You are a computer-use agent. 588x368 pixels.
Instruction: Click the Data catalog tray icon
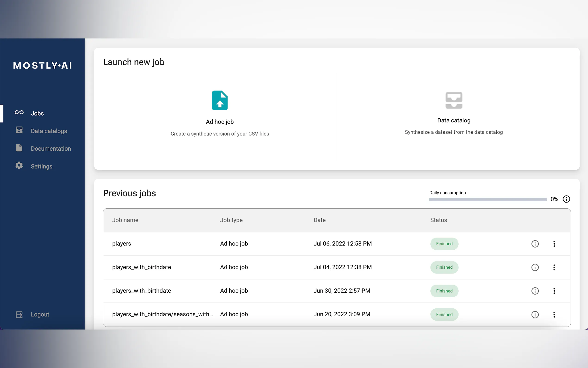click(454, 100)
